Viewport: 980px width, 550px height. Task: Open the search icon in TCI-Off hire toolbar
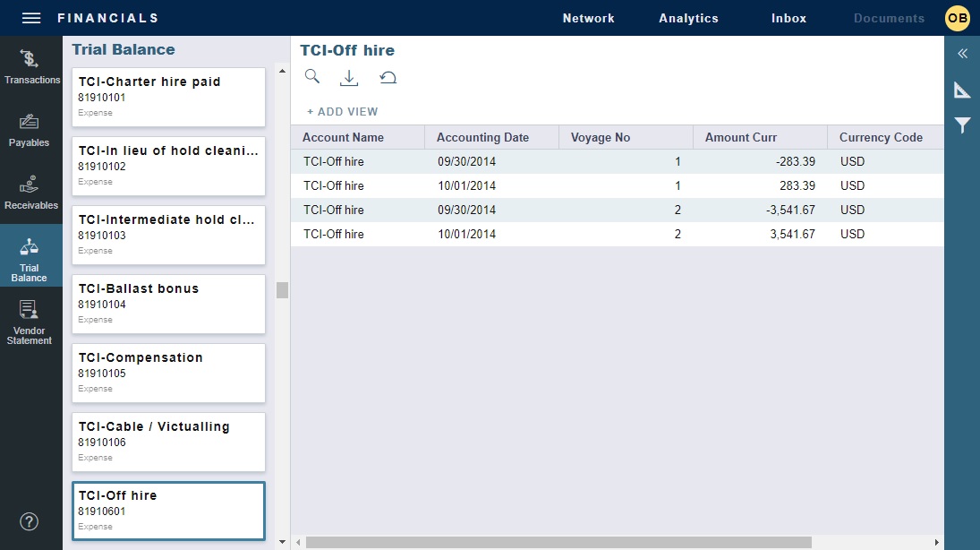(312, 77)
